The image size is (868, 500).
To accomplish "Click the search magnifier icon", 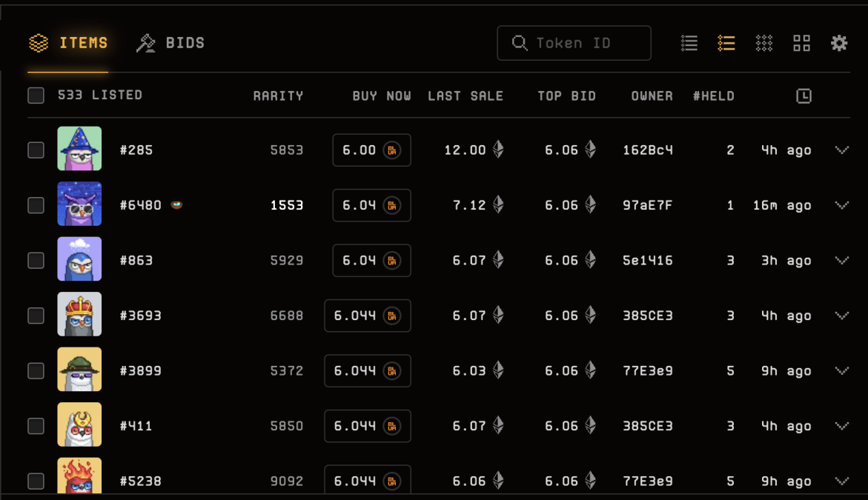I will tap(520, 42).
